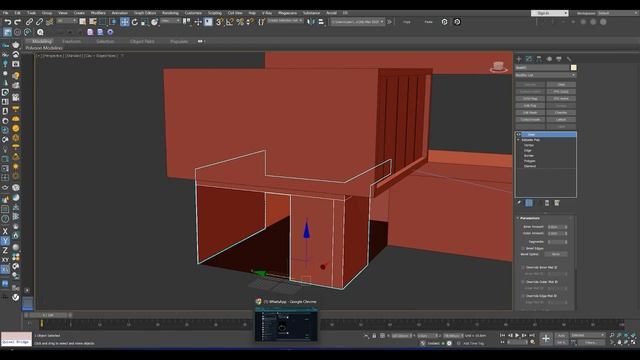
Task: Switch to the Object Paint ribbon tab
Action: click(x=142, y=41)
